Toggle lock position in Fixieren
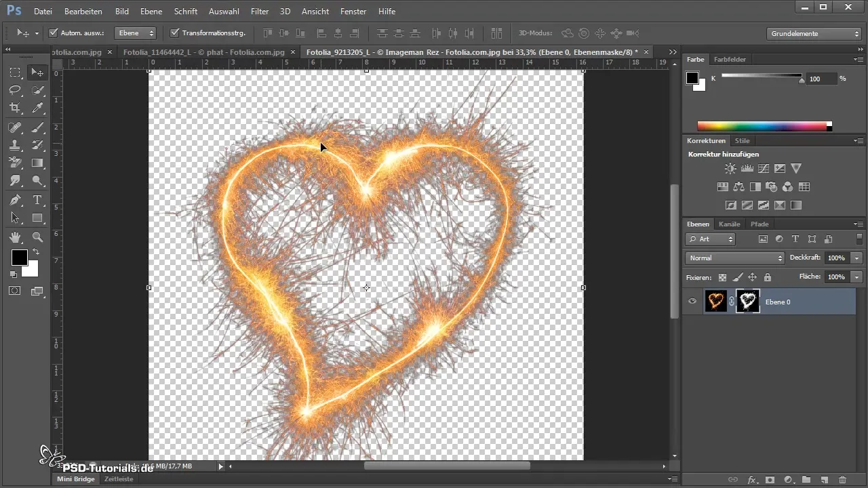Screen dimensions: 868x488 click(752, 277)
